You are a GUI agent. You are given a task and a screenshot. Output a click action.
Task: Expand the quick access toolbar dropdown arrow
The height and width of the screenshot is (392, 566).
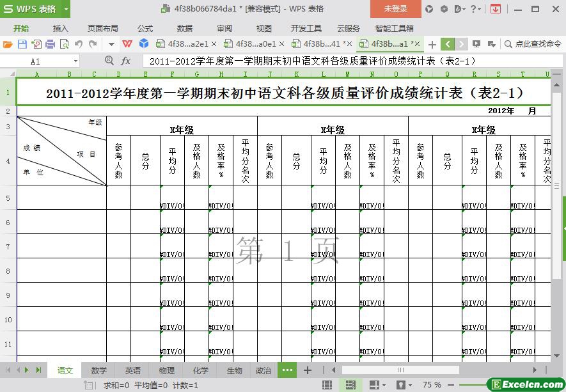click(111, 44)
